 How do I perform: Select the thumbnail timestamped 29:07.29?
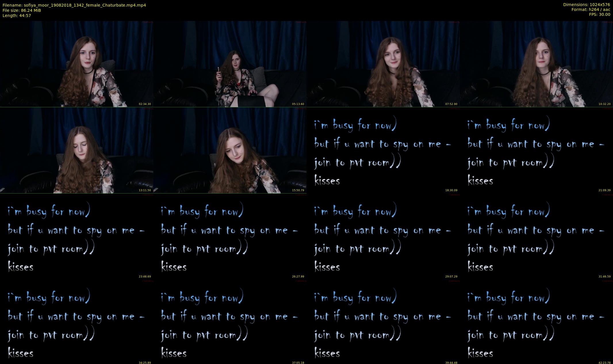(383, 236)
